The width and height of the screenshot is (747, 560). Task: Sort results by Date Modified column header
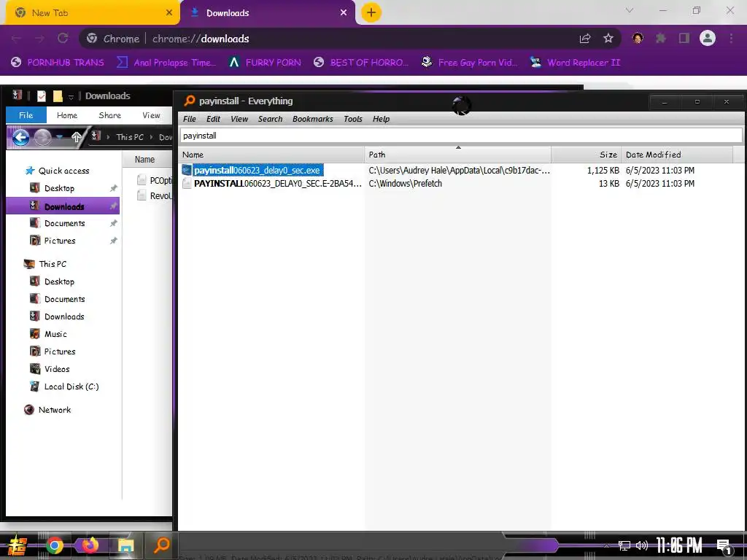click(676, 155)
